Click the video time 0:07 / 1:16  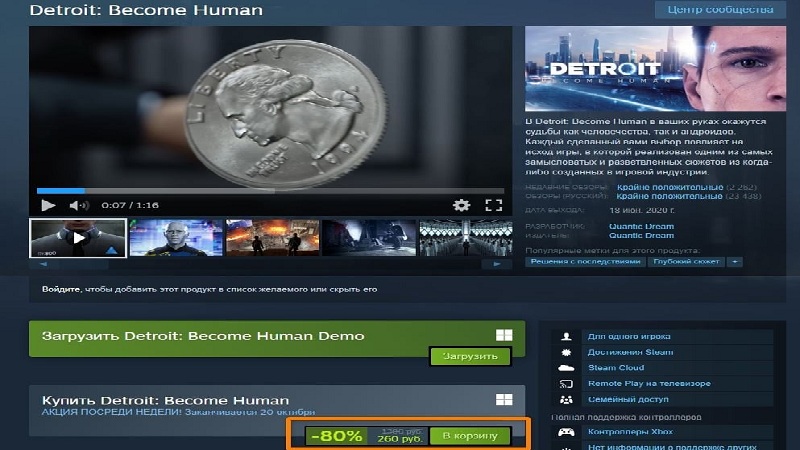(130, 205)
